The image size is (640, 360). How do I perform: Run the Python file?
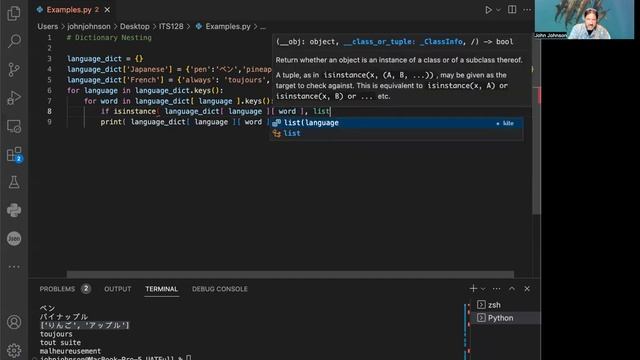[488, 10]
